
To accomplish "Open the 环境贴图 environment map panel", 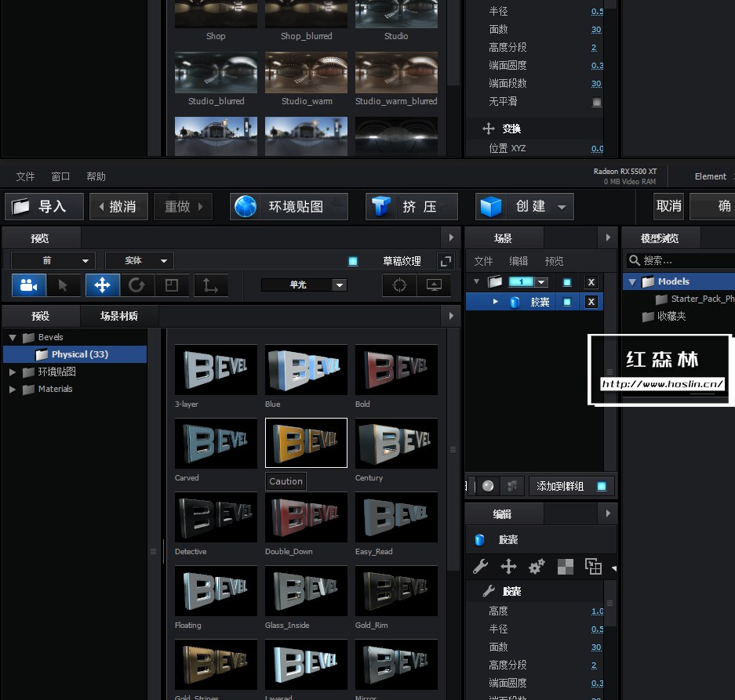I will tap(289, 206).
